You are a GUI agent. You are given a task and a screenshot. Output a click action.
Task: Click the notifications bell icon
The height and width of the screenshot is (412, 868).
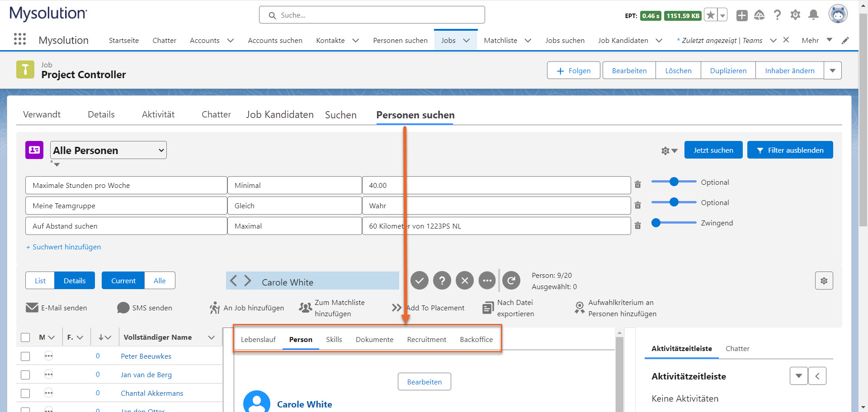[x=813, y=15]
